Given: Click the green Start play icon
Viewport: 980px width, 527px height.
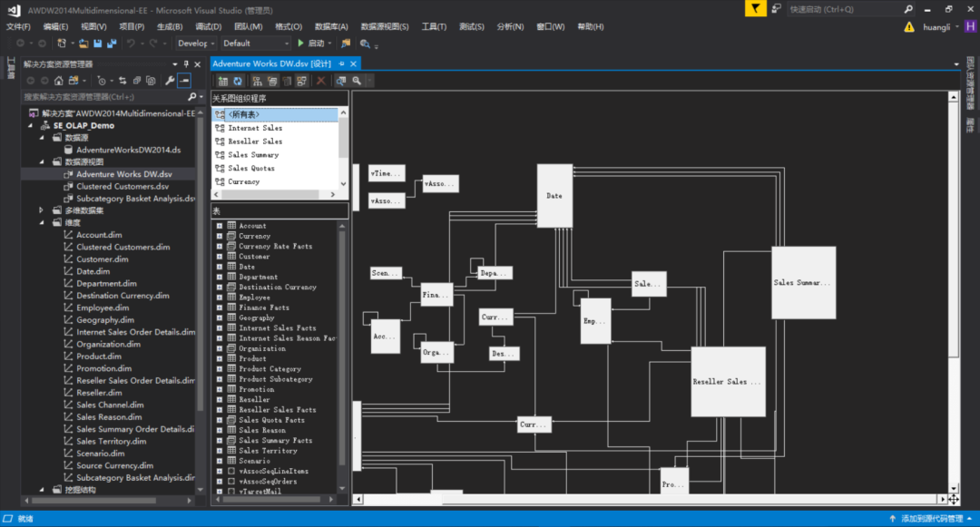Looking at the screenshot, I should point(300,43).
